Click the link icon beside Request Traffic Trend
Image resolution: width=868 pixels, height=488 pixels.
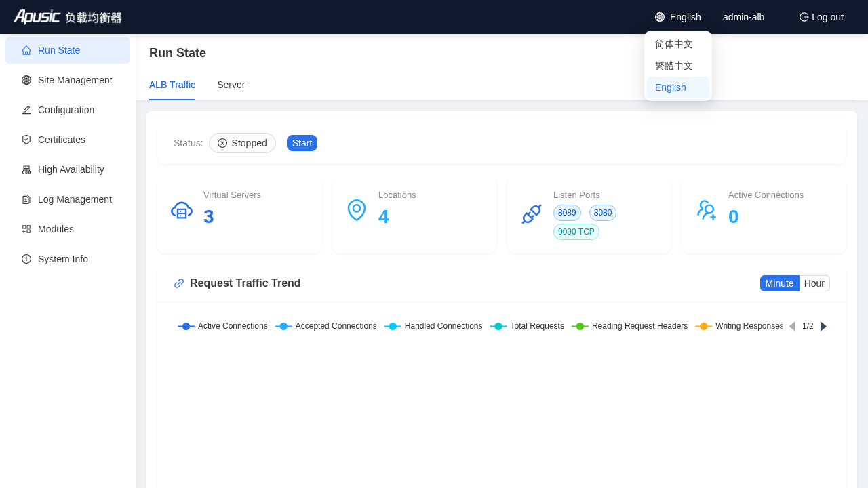click(179, 283)
